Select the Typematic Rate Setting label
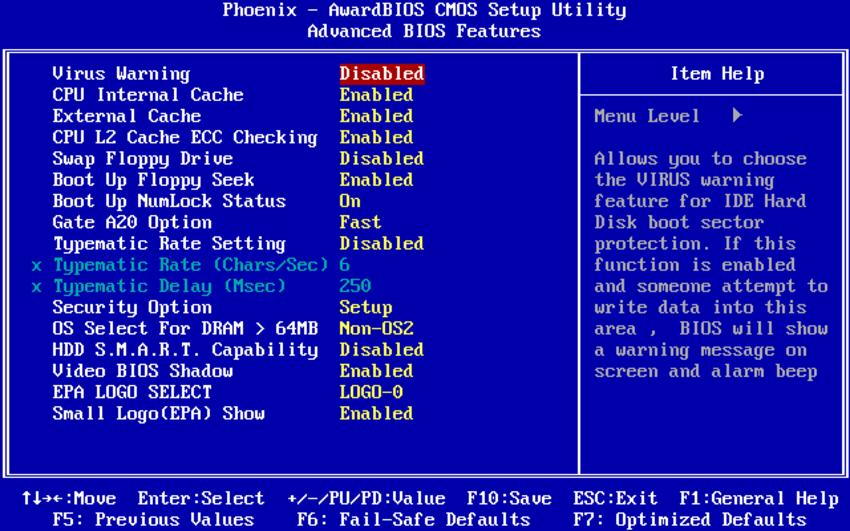This screenshot has height=531, width=850. pos(169,244)
